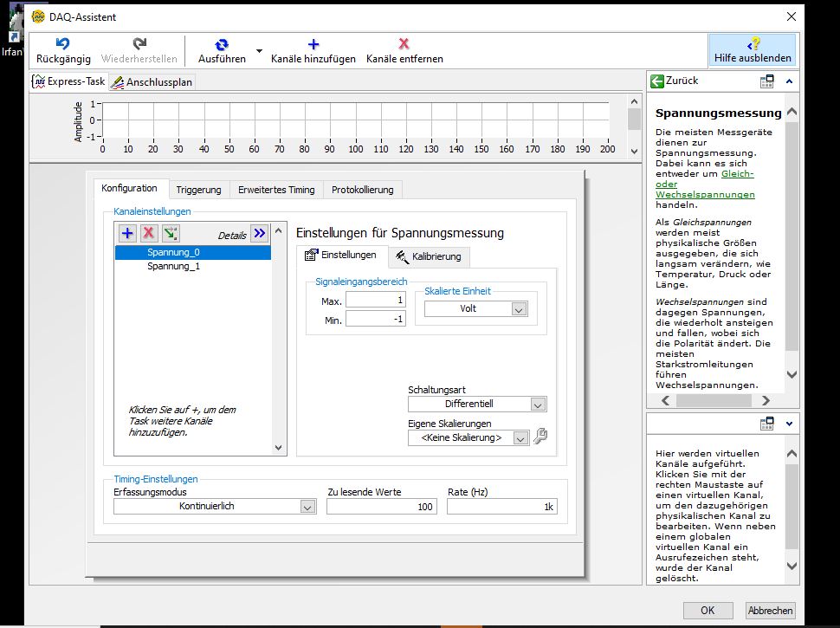The width and height of the screenshot is (840, 628).
Task: Click the Kalibrierung tab caliper icon
Action: tap(402, 256)
